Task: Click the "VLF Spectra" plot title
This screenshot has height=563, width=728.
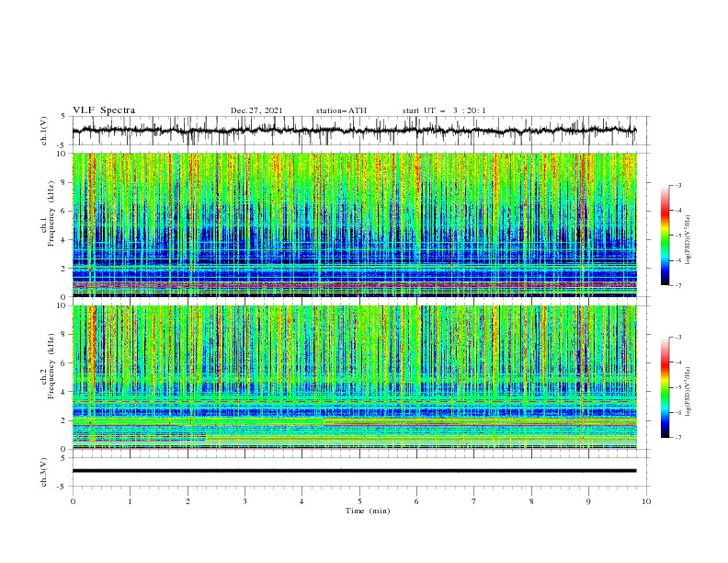Action: pyautogui.click(x=104, y=110)
